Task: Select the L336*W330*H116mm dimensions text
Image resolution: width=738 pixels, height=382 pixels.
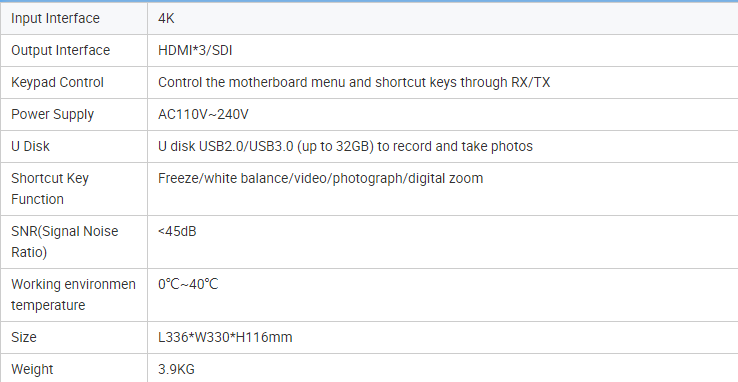Action: [225, 337]
